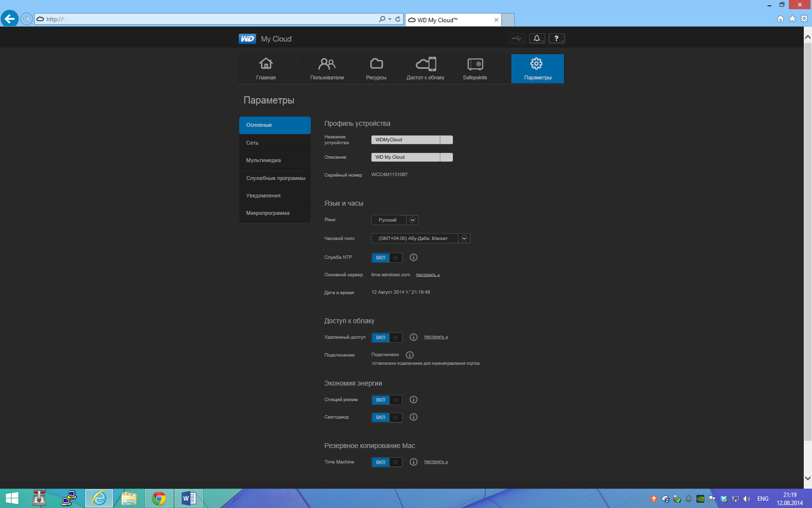Toggle the Time Machine switch
The width and height of the screenshot is (812, 508).
click(387, 462)
